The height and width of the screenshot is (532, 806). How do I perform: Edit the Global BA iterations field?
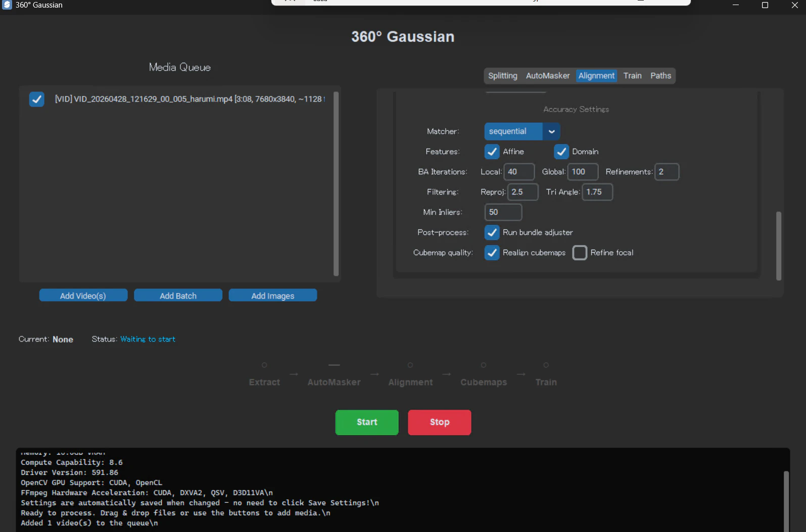[x=583, y=172]
